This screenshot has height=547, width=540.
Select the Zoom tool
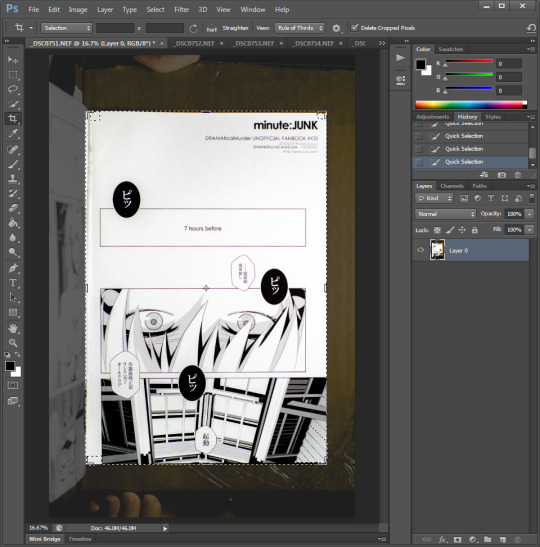pos(13,343)
